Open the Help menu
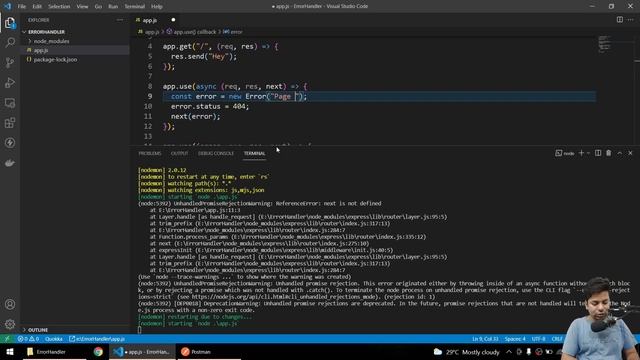640x360 pixels. pos(157,7)
